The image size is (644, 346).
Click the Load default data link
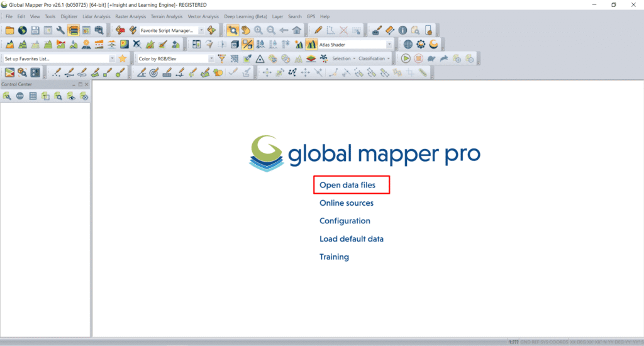pyautogui.click(x=352, y=239)
